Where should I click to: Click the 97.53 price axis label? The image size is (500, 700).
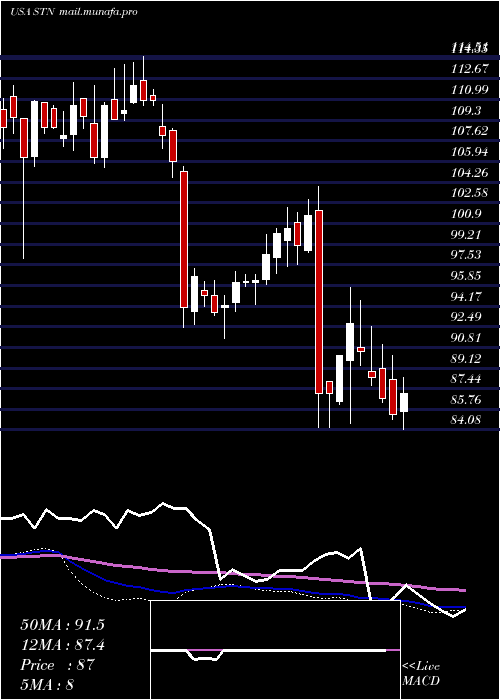[467, 254]
